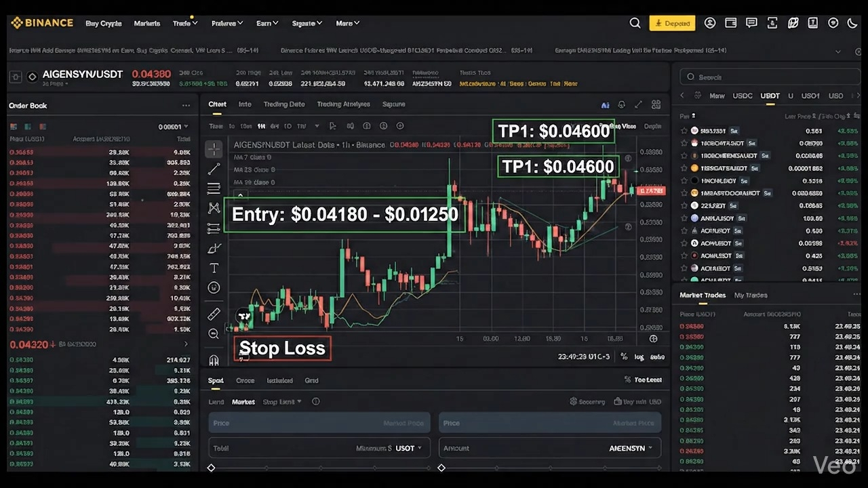Screen dimensions: 868x488
Task: Open the Fee Level link
Action: [644, 380]
